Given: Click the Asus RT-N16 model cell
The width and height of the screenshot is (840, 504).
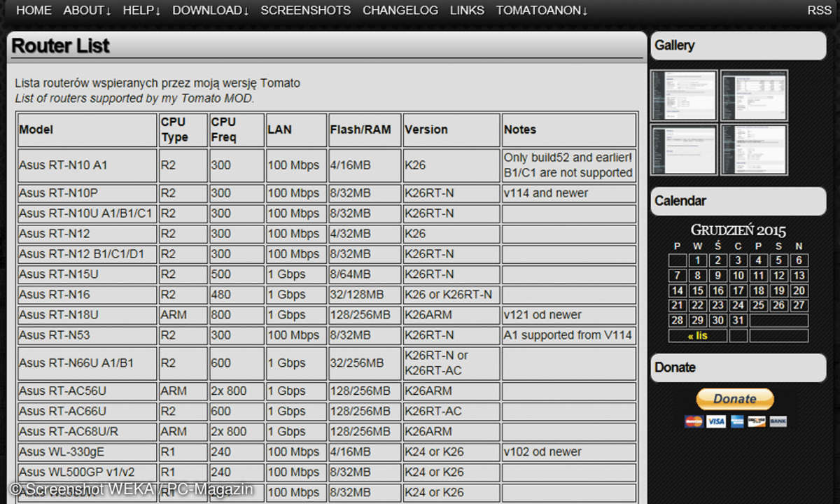Looking at the screenshot, I should (x=87, y=295).
